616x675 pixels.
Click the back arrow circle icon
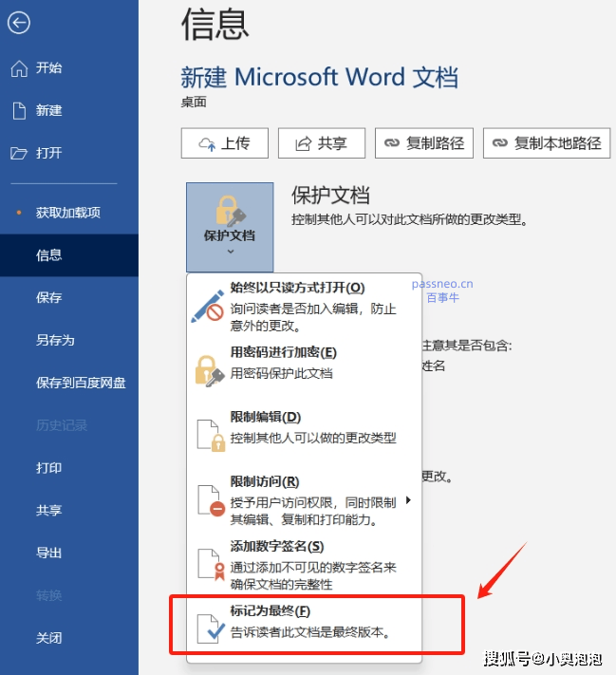[x=19, y=23]
